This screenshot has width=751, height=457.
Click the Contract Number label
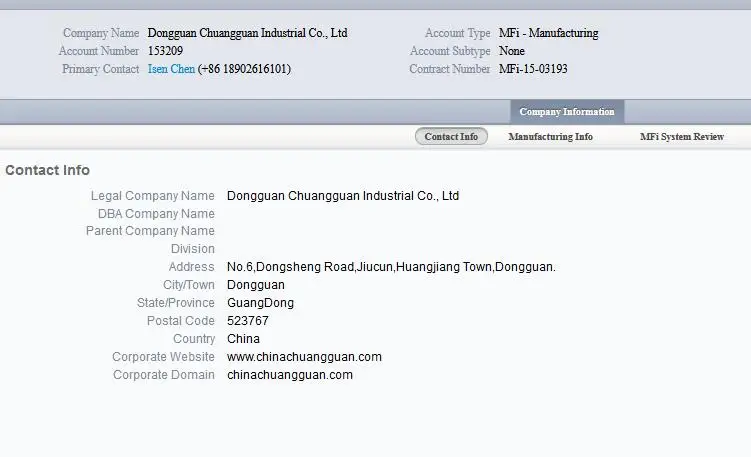click(x=450, y=69)
